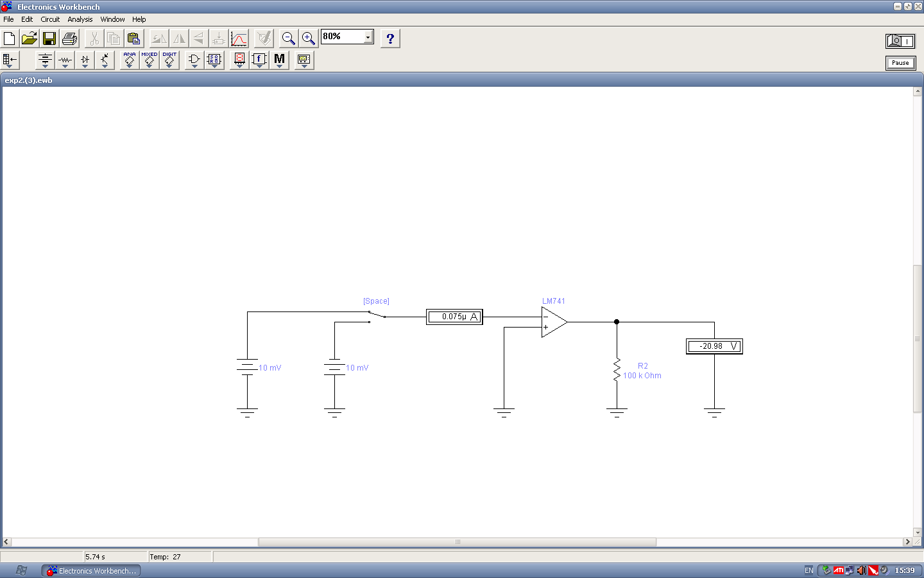The width and height of the screenshot is (924, 578).
Task: Click the 5.74 s simulation time
Action: pos(95,557)
